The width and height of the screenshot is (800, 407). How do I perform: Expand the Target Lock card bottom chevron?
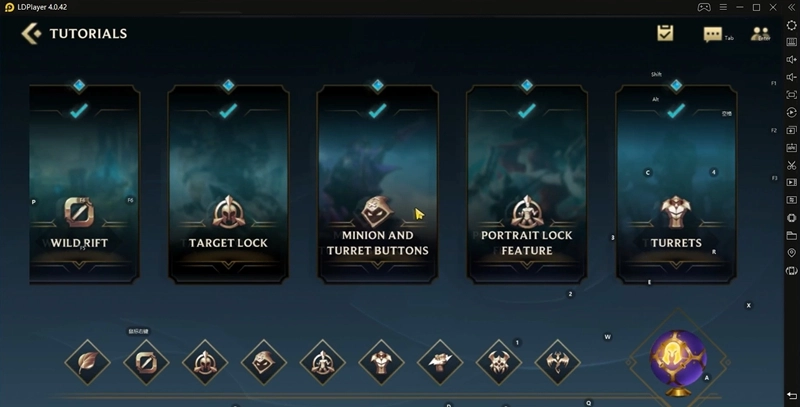pos(228,265)
